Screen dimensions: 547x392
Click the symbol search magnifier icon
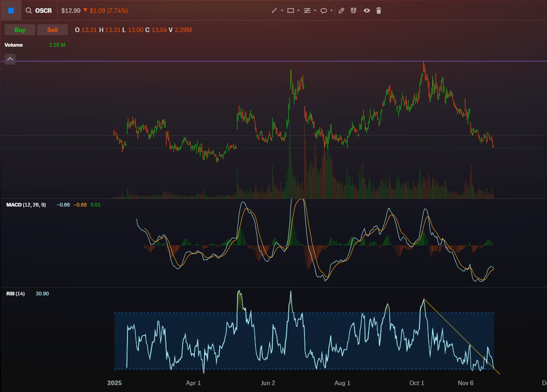click(28, 11)
